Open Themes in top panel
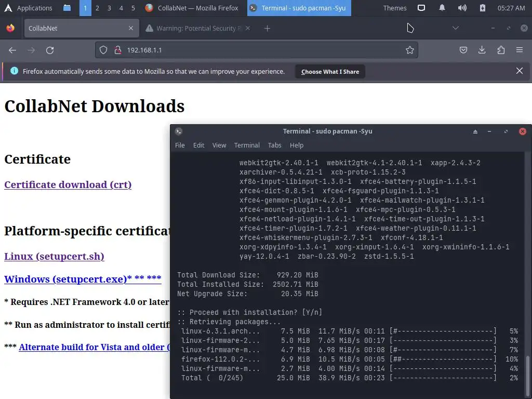Screen dimensions: 532x399 click(395, 8)
